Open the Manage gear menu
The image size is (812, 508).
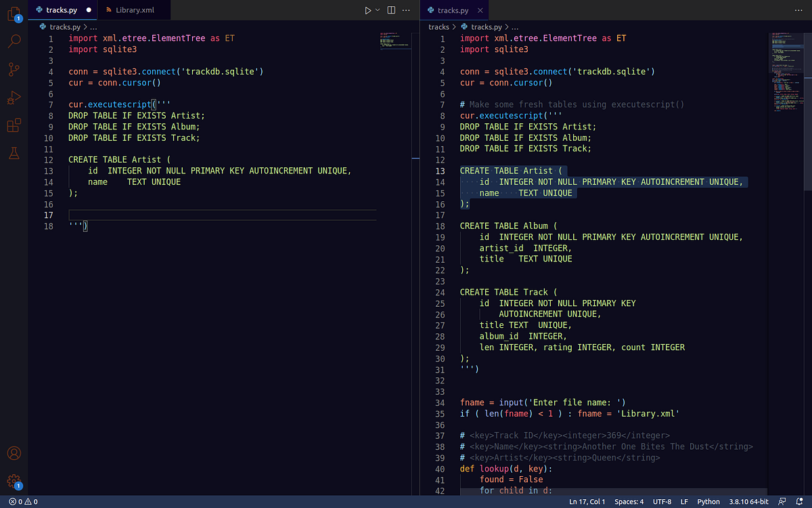tap(14, 482)
